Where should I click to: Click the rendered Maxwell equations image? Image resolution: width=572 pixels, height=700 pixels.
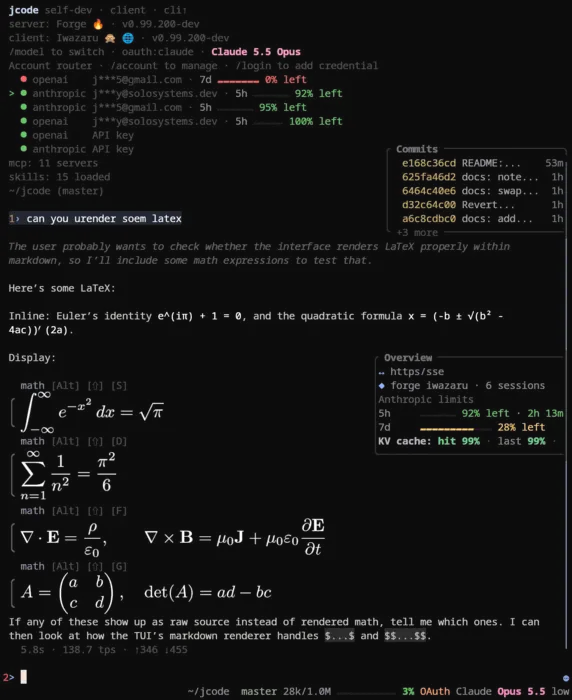(172, 538)
